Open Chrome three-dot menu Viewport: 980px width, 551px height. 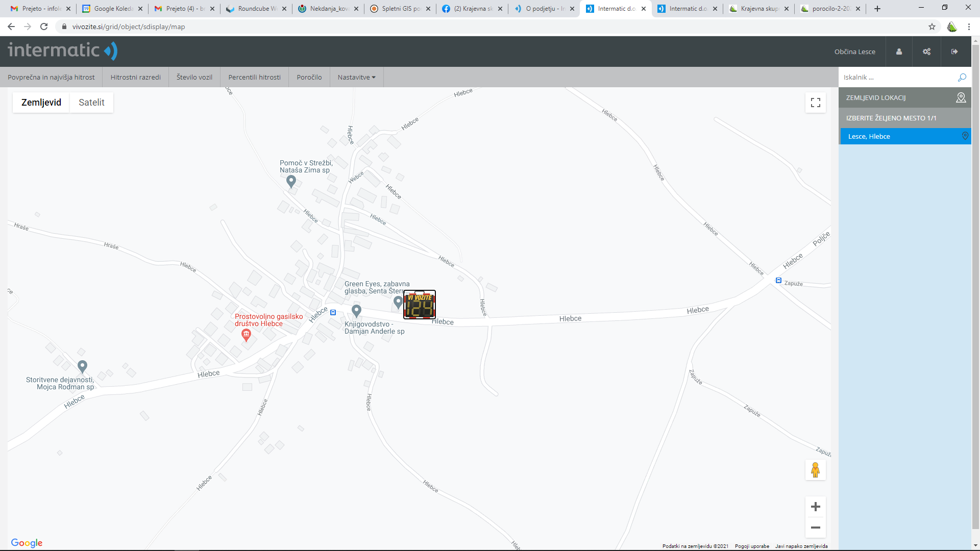pos(968,27)
